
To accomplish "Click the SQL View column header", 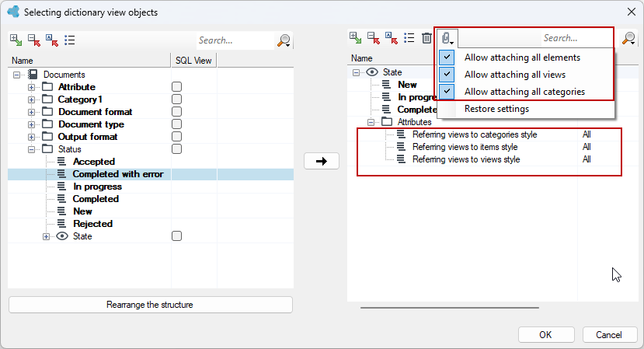I will 193,61.
